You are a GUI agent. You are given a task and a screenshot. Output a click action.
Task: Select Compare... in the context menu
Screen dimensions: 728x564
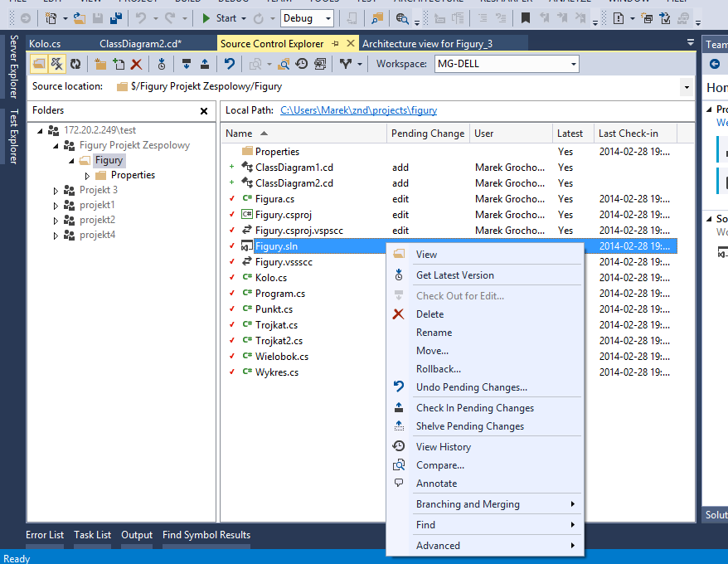(x=439, y=465)
